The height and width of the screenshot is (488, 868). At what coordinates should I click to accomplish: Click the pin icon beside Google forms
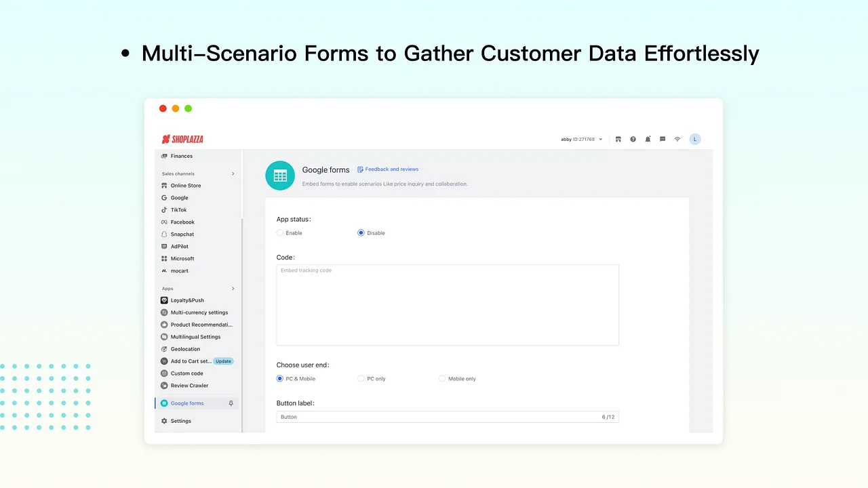click(231, 403)
